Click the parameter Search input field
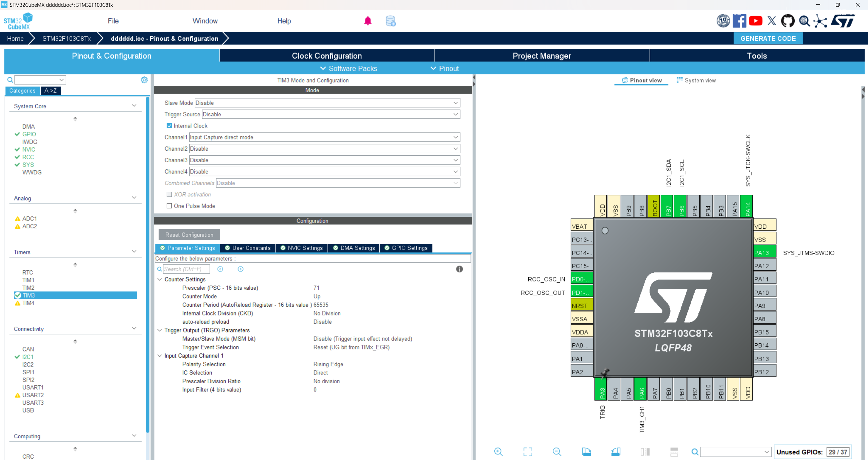Image resolution: width=868 pixels, height=460 pixels. coord(186,269)
